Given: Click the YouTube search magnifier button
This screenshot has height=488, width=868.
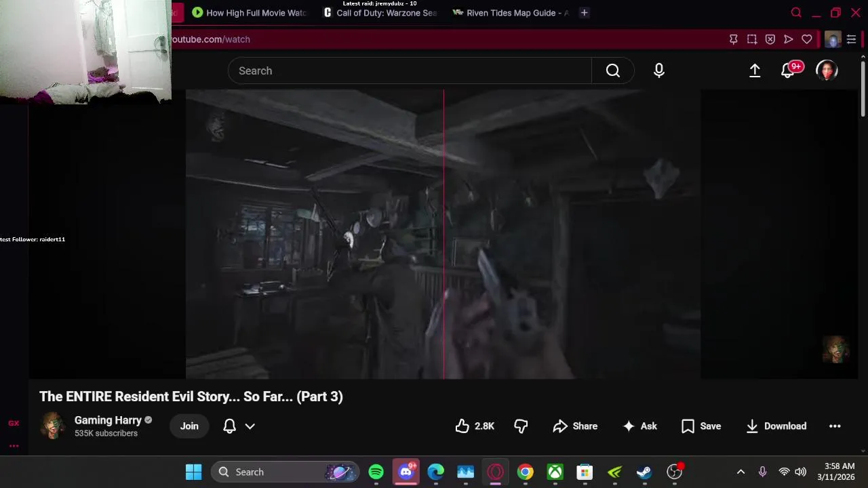Looking at the screenshot, I should coord(613,70).
